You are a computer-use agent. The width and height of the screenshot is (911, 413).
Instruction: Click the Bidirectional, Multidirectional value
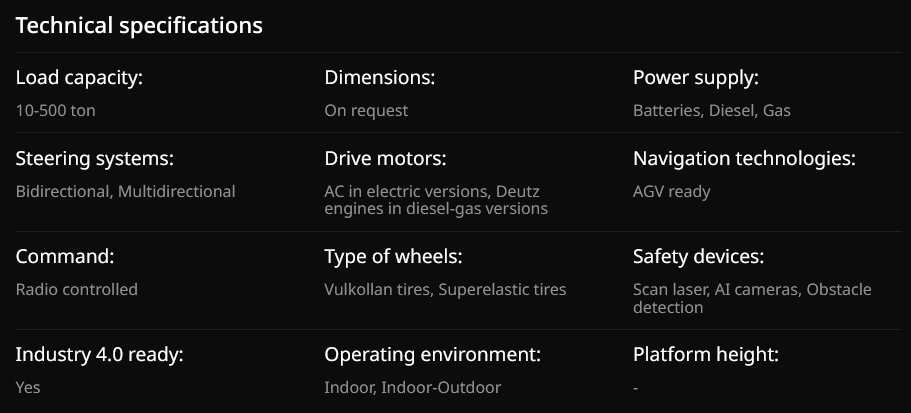[x=126, y=191]
